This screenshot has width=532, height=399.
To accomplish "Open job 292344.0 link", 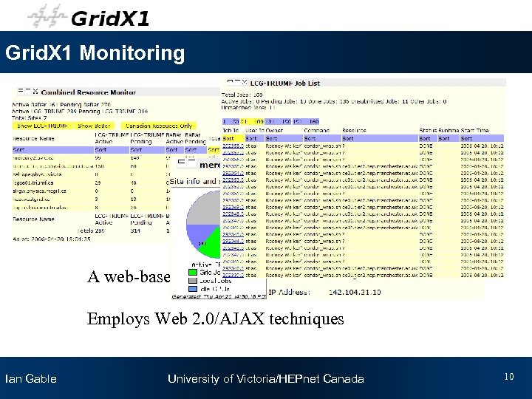I will pyautogui.click(x=233, y=241).
